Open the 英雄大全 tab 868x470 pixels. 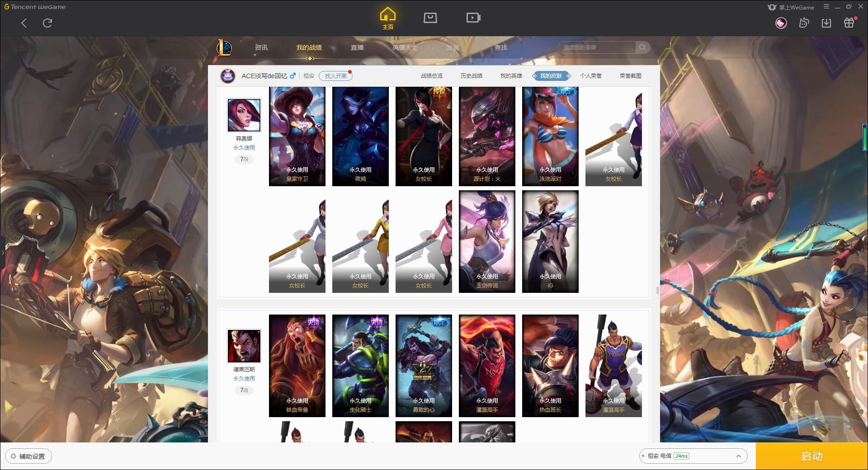coord(405,47)
